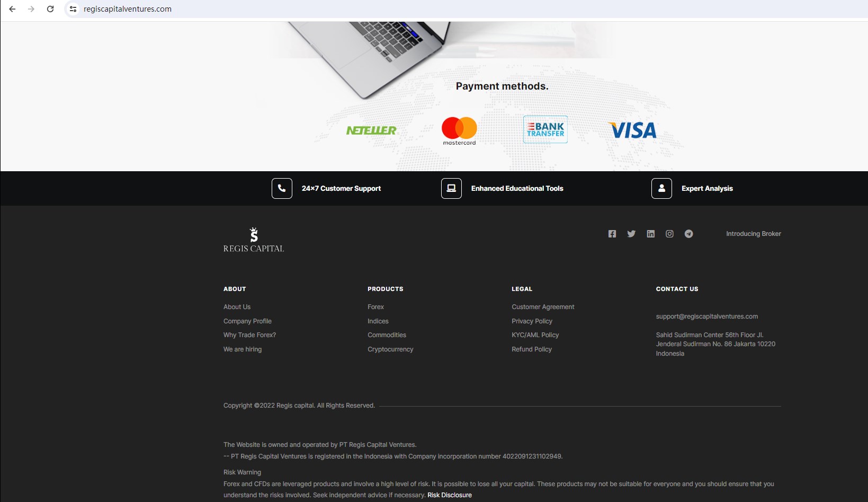Open the Introducing Broker link
This screenshot has width=868, height=502.
point(754,234)
